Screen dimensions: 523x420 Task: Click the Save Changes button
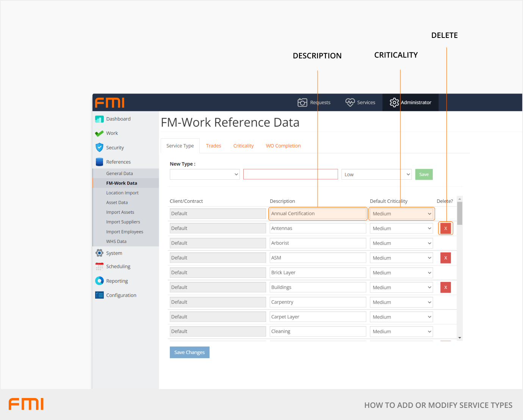click(x=189, y=353)
